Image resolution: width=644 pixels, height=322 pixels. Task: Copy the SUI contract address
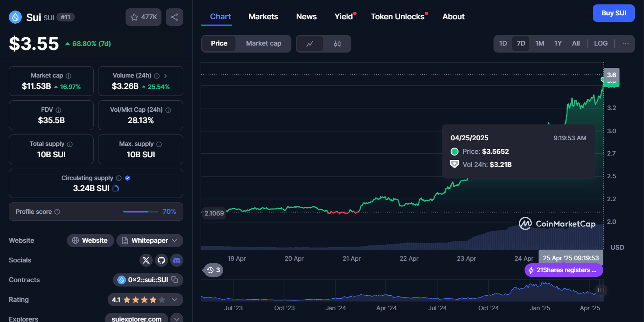[175, 280]
